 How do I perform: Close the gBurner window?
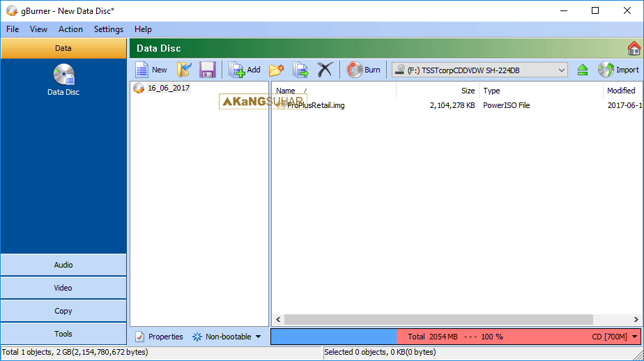[627, 10]
